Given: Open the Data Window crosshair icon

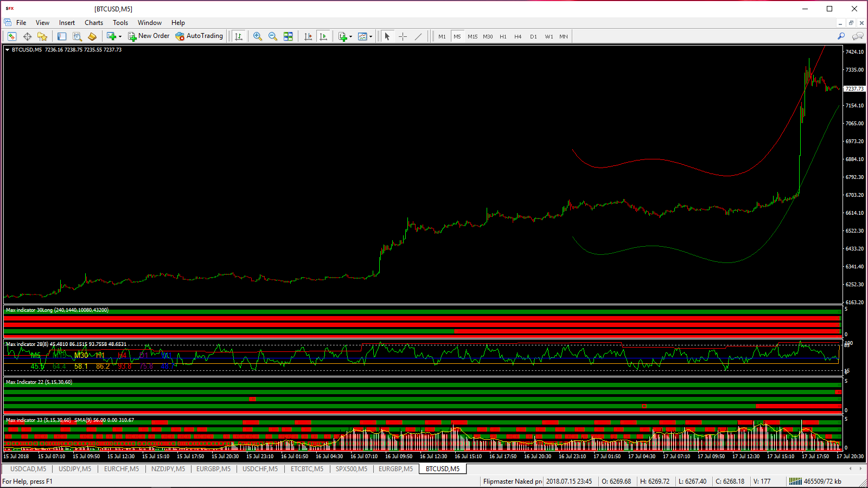Looking at the screenshot, I should [x=27, y=36].
